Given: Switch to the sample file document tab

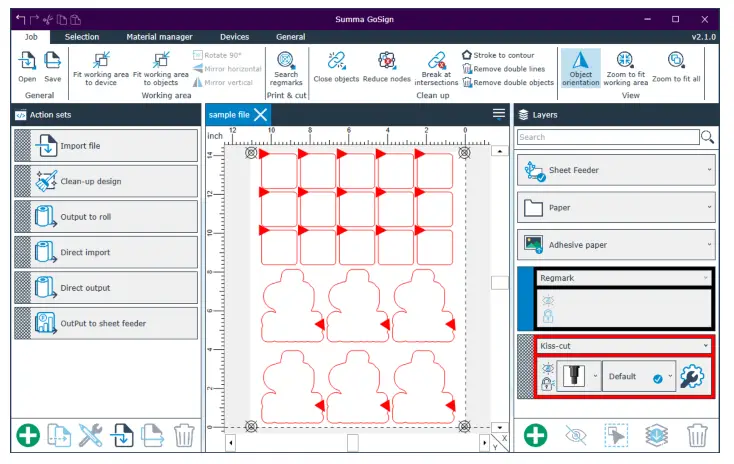Looking at the screenshot, I should [229, 115].
